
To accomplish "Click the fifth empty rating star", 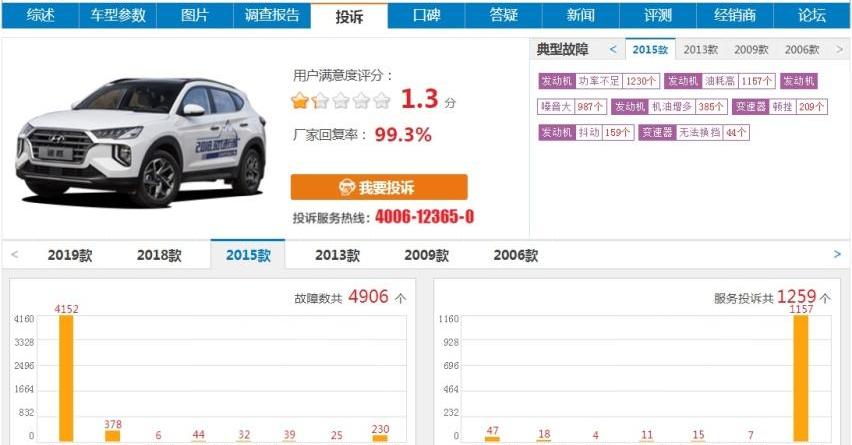I will pyautogui.click(x=382, y=101).
